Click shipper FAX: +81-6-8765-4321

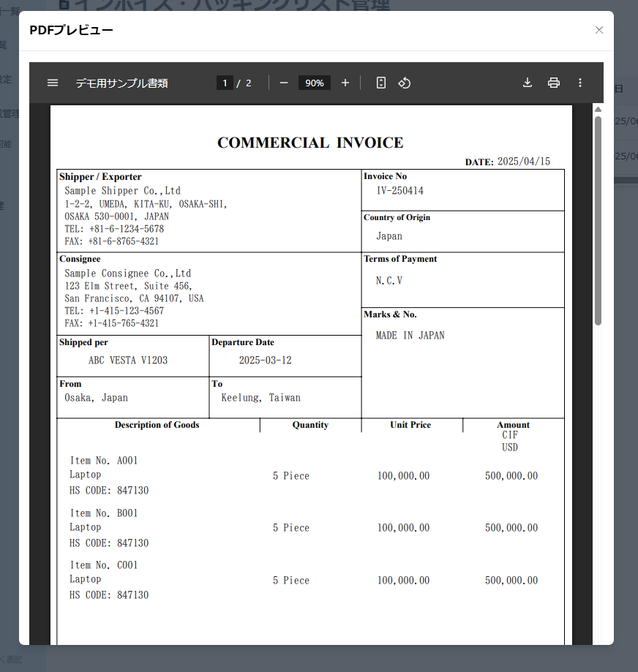point(111,241)
